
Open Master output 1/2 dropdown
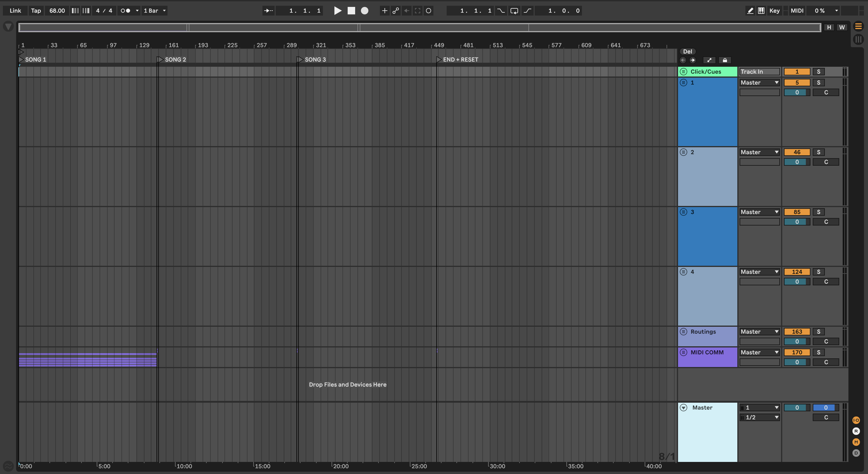click(x=759, y=417)
